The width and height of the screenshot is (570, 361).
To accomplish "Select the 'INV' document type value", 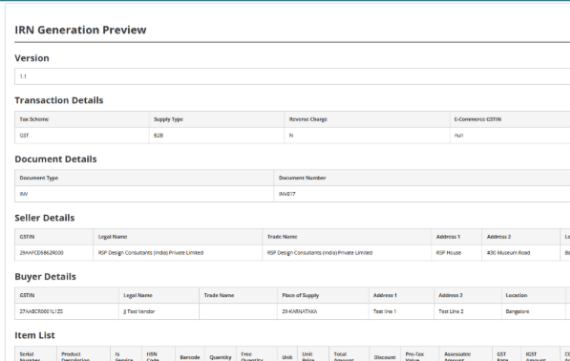I will [x=24, y=194].
